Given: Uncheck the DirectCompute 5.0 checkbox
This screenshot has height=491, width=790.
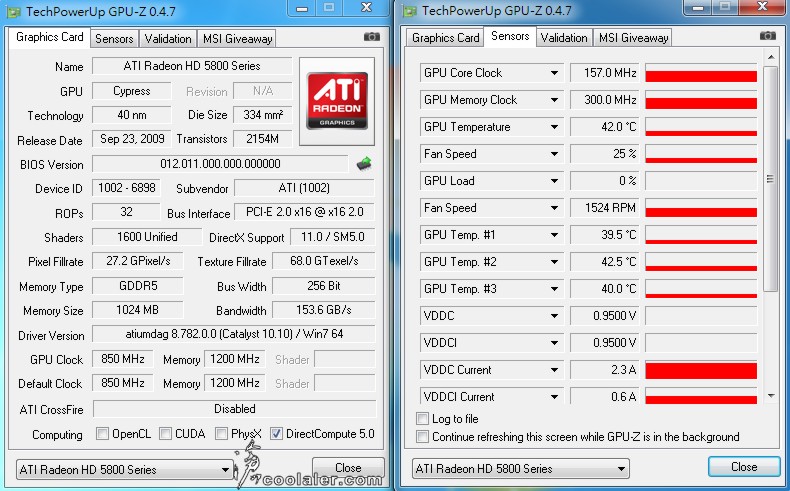Looking at the screenshot, I should tap(276, 434).
